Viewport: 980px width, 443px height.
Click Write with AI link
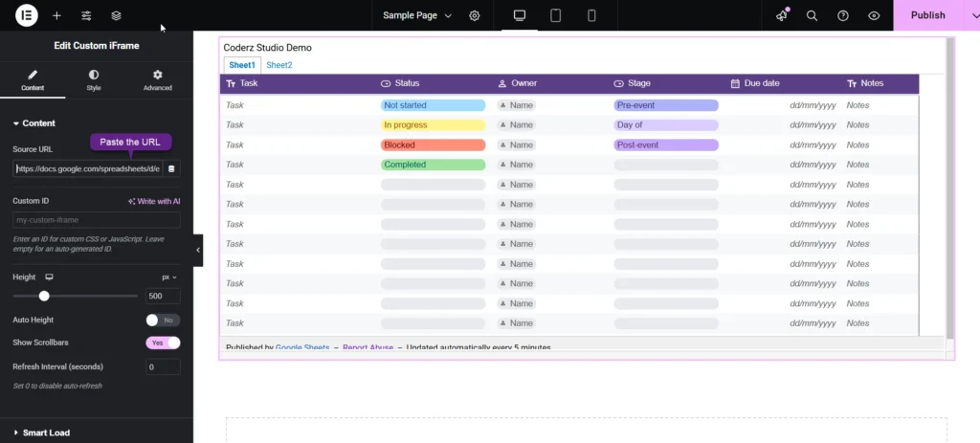[154, 201]
